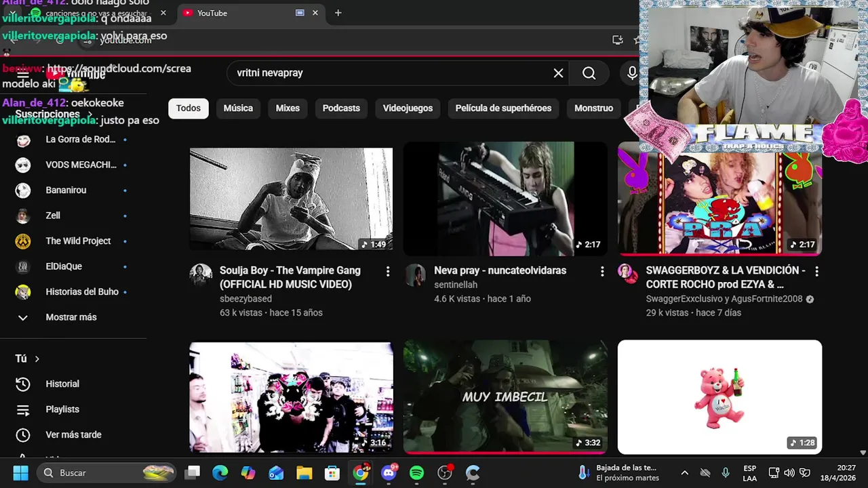Click the magnifier search button
This screenshot has width=868, height=488.
[x=589, y=73]
